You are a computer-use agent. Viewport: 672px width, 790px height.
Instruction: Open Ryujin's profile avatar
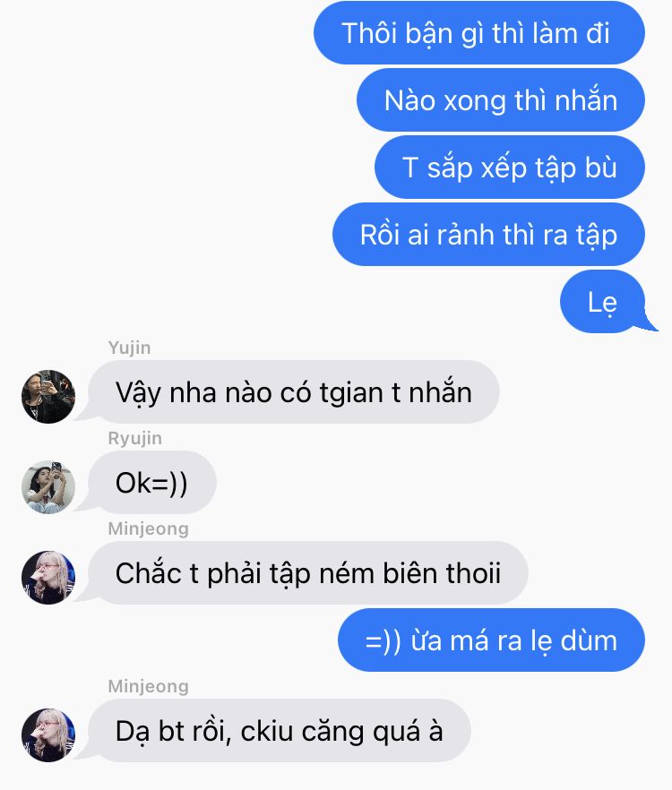[48, 487]
